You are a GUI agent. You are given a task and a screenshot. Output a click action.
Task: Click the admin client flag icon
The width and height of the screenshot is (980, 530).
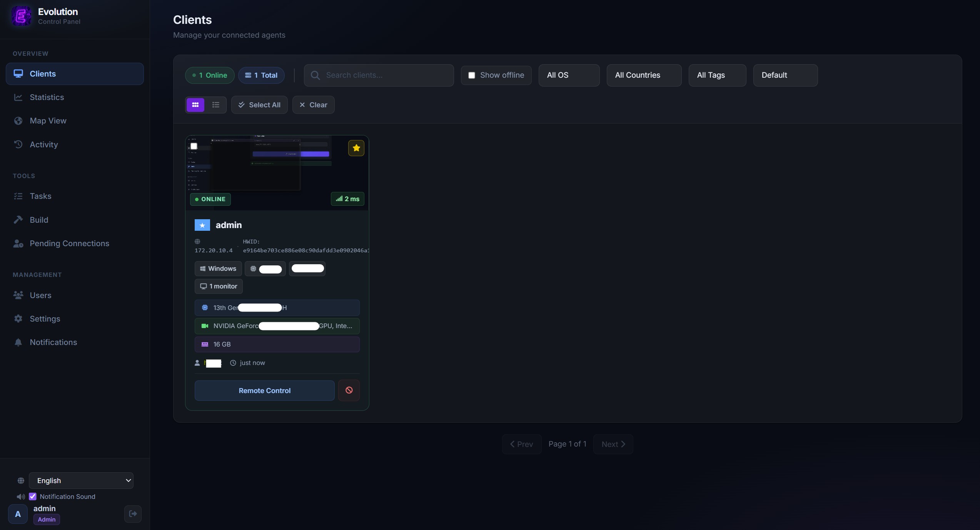click(202, 225)
